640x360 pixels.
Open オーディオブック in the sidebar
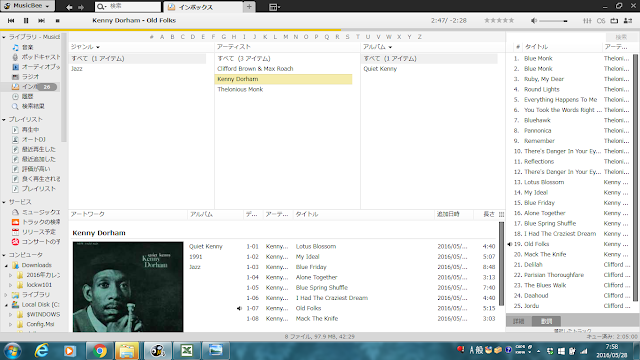tap(36, 67)
